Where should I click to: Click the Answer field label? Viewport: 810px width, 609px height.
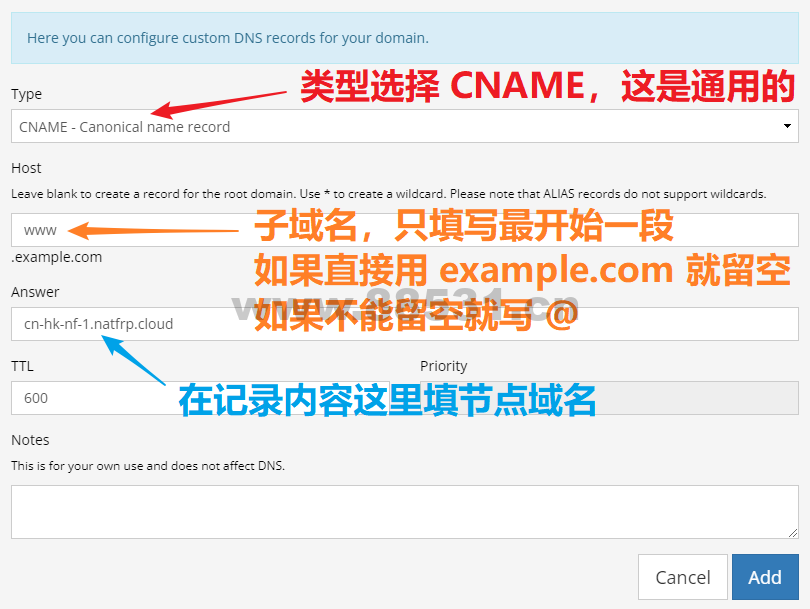click(35, 292)
